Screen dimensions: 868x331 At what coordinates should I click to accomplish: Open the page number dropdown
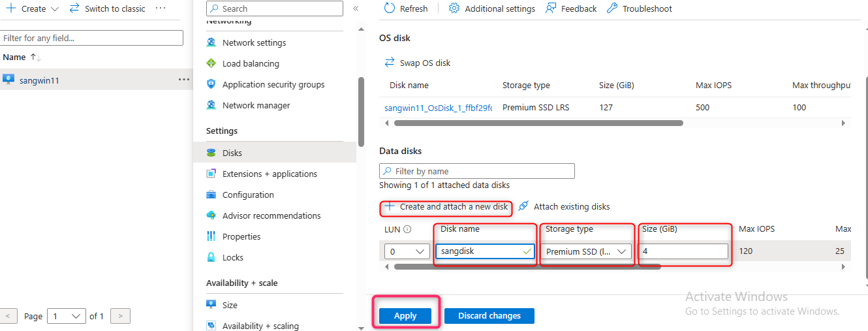pos(69,316)
